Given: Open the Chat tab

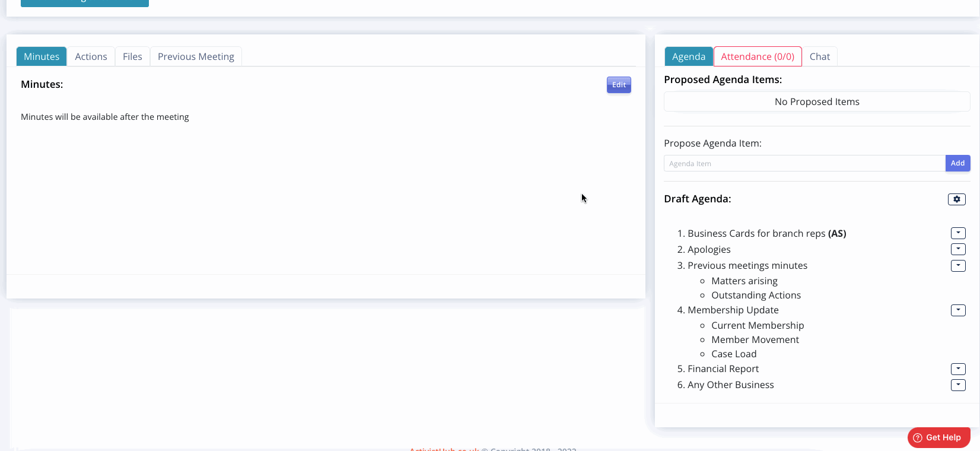Looking at the screenshot, I should (x=819, y=56).
